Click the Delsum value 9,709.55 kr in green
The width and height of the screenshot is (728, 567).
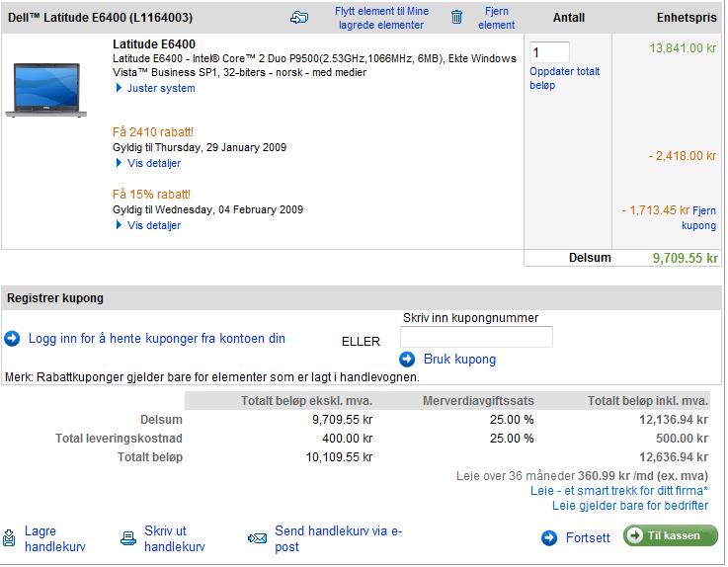click(x=685, y=258)
